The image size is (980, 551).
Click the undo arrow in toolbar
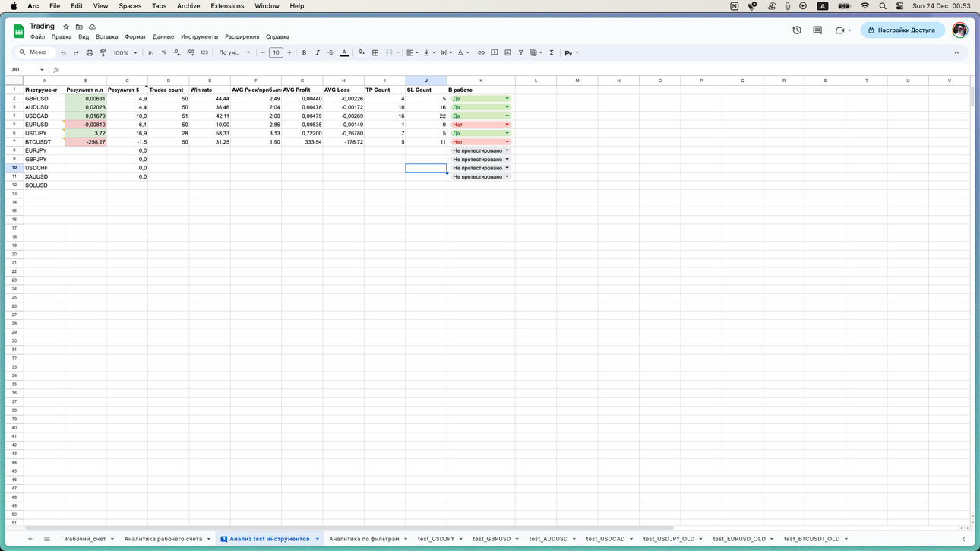(63, 53)
